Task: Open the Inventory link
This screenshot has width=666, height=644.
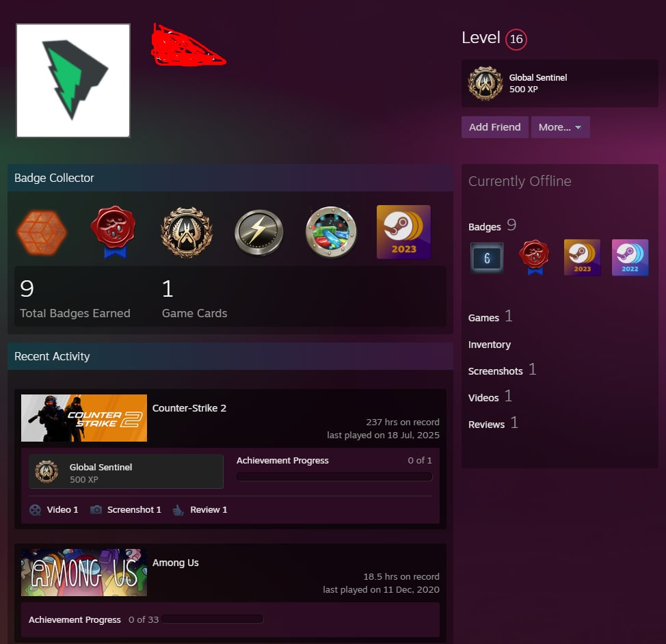Action: (490, 345)
